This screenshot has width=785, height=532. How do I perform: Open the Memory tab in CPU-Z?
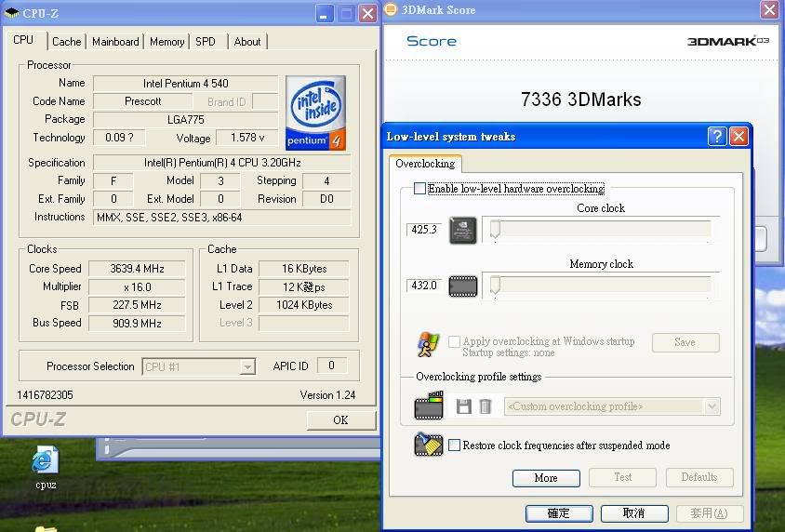[166, 42]
